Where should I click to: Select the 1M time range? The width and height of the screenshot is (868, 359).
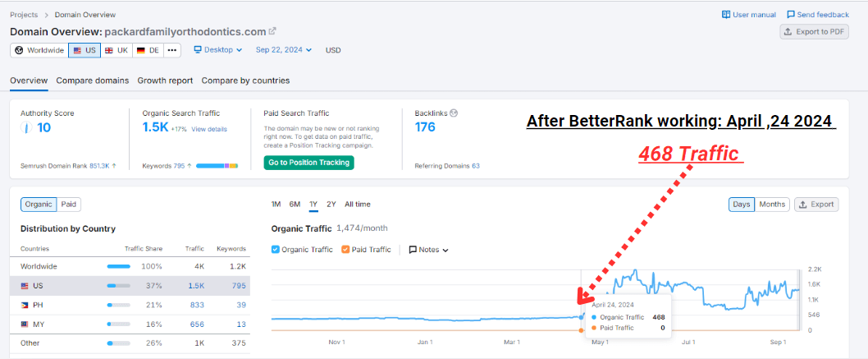(276, 205)
